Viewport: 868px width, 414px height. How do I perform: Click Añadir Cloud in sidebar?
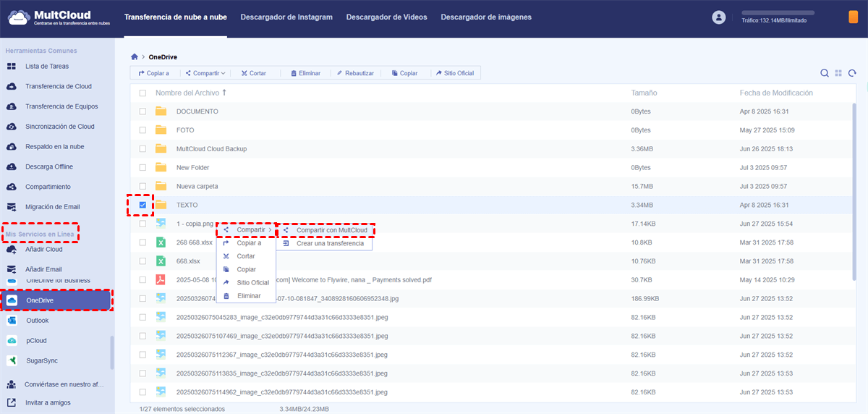(x=43, y=250)
